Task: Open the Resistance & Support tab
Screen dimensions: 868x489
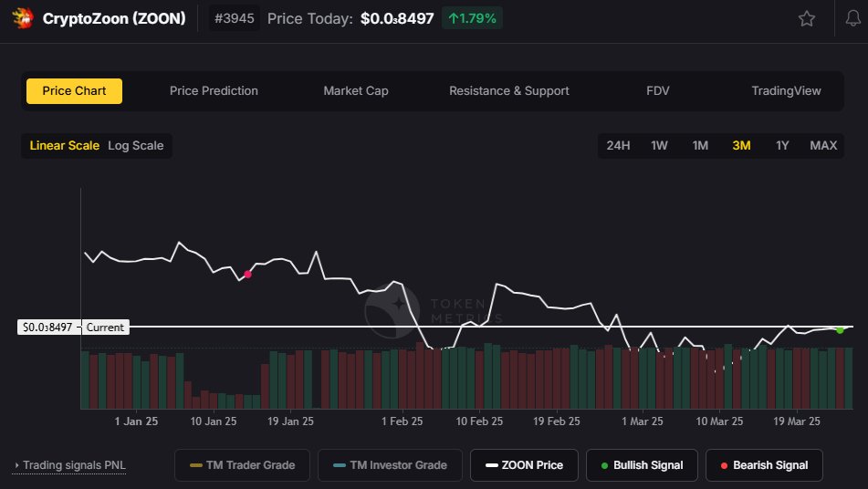Action: tap(508, 90)
